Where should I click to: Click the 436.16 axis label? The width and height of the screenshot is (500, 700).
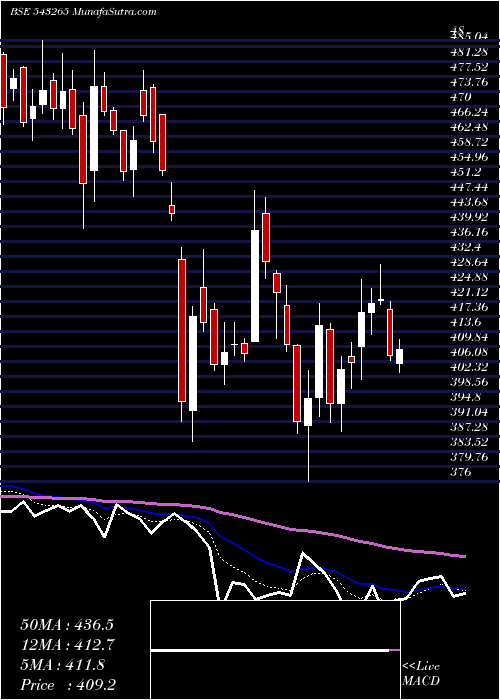[x=469, y=232]
